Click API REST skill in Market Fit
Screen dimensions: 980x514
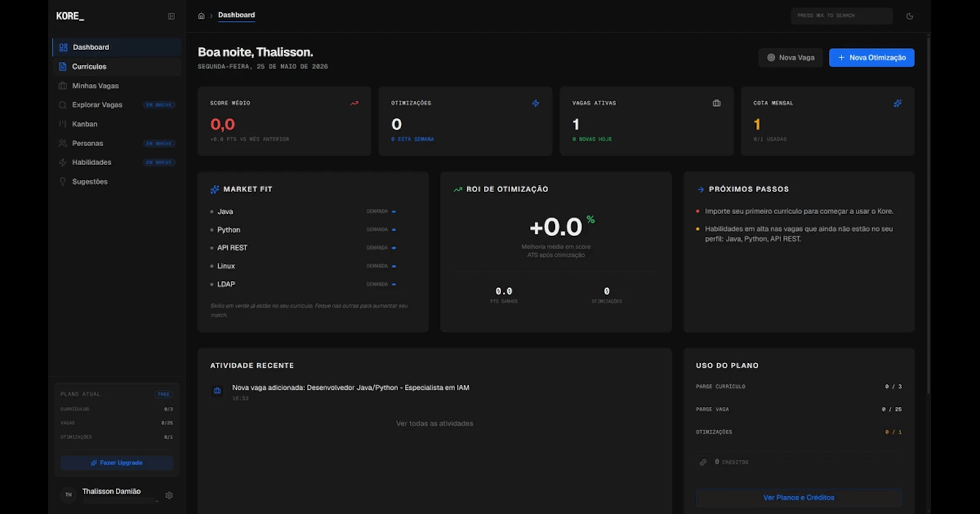(232, 248)
